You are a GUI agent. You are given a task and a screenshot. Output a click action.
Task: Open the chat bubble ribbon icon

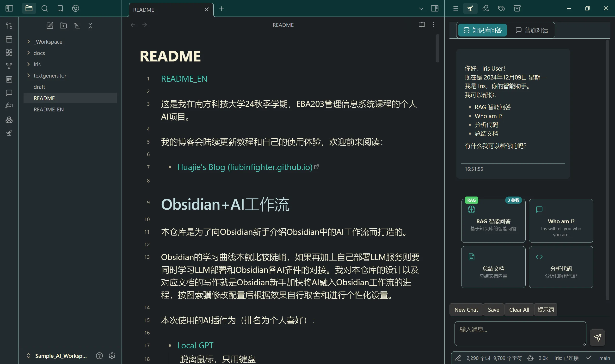(9, 93)
